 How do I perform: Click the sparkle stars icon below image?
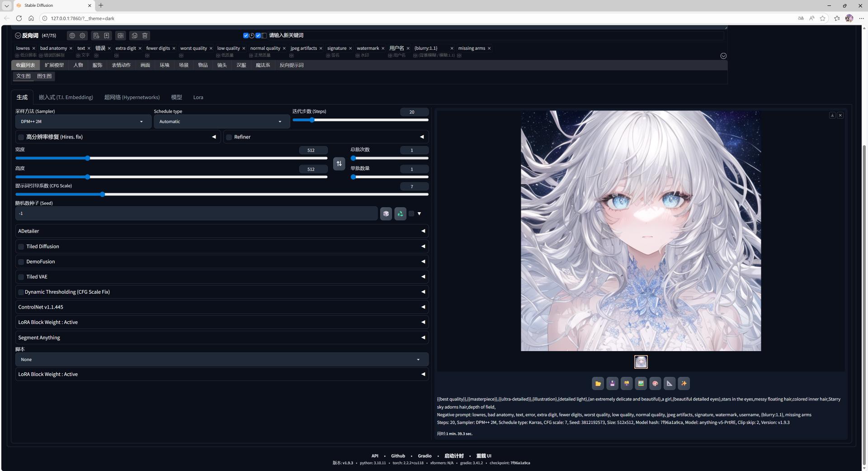(684, 384)
